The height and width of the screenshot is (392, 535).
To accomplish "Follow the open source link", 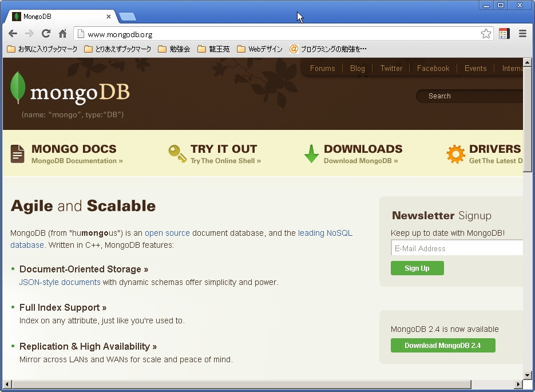I will 167,233.
